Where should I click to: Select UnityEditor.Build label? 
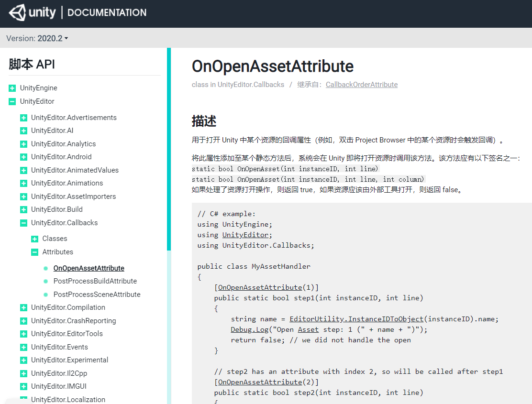(x=56, y=209)
